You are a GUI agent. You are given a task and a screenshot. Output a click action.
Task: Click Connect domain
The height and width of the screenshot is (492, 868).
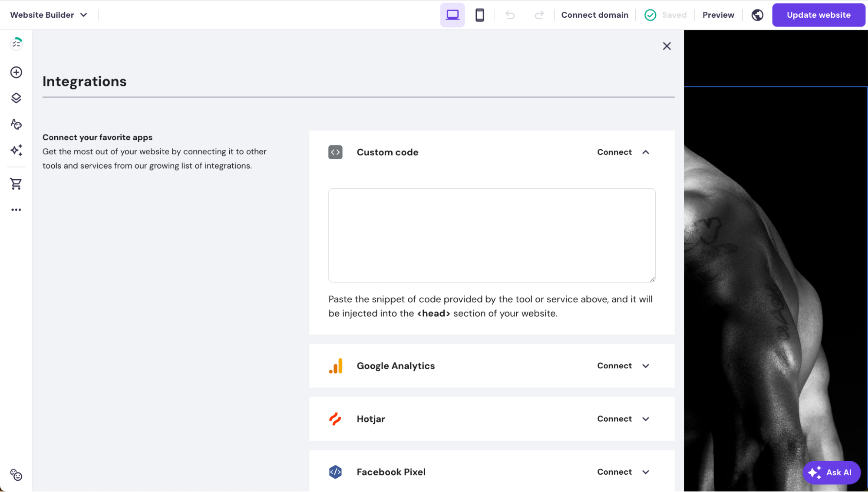click(x=594, y=15)
